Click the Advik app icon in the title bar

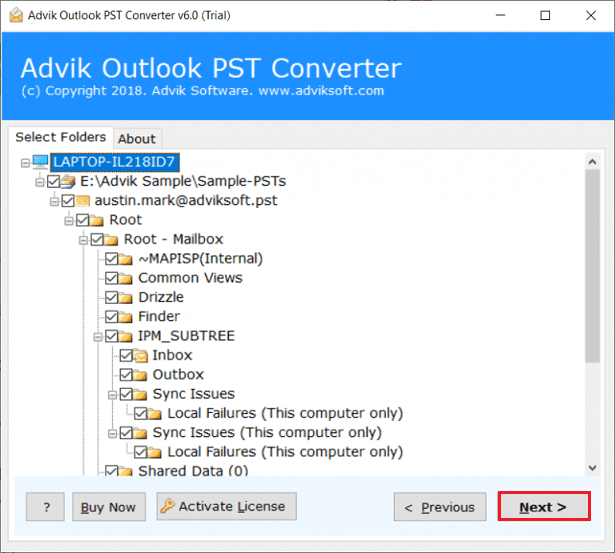coord(16,15)
